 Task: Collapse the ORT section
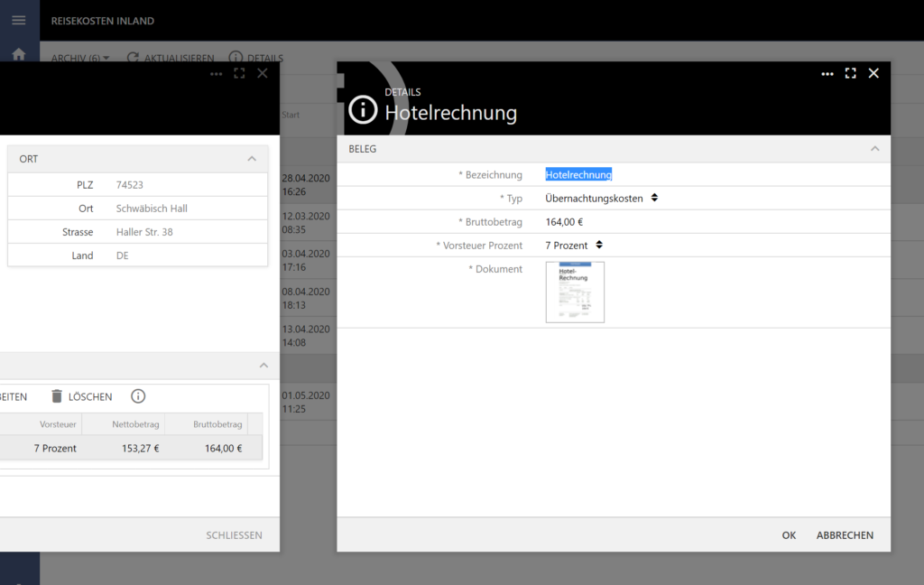[x=252, y=159]
